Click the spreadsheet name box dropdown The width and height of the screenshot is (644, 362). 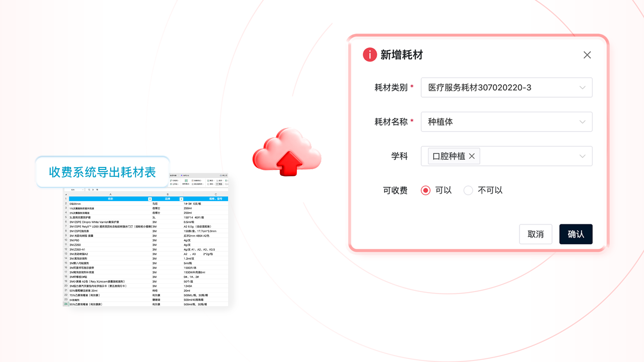[83, 190]
